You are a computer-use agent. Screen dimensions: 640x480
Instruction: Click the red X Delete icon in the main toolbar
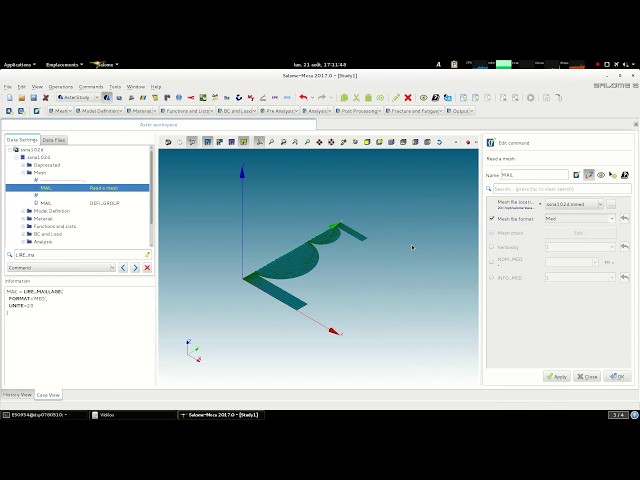(408, 98)
